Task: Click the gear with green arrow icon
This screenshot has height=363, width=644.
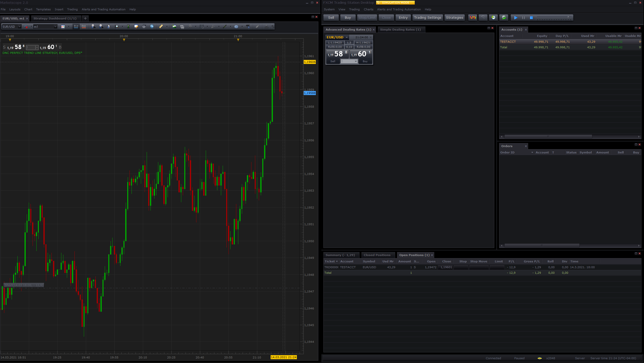Action: pyautogui.click(x=504, y=17)
